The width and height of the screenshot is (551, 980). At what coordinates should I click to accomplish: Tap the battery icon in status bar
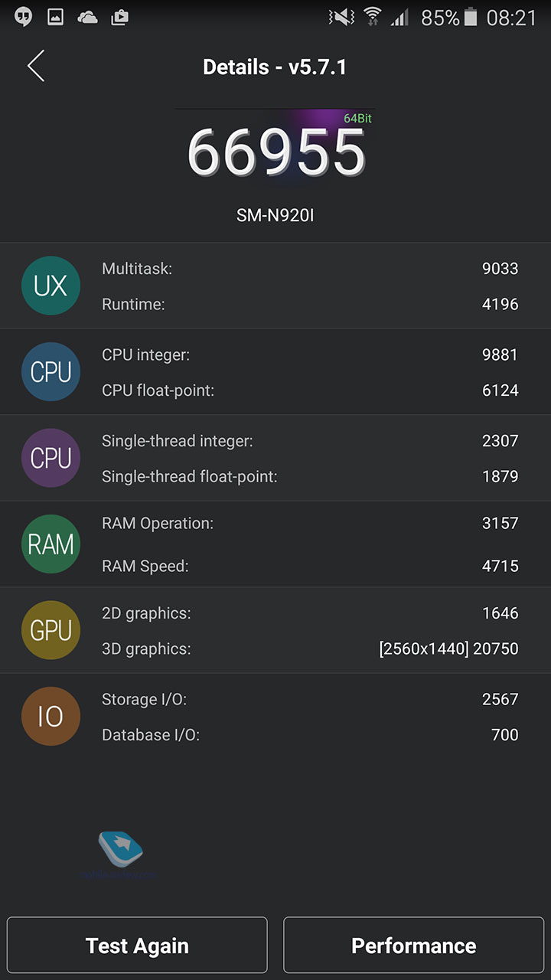471,17
